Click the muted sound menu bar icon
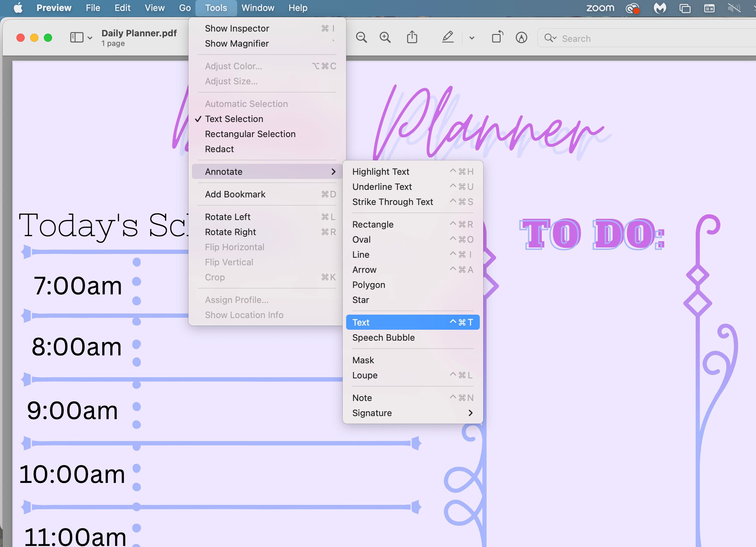 tap(734, 8)
